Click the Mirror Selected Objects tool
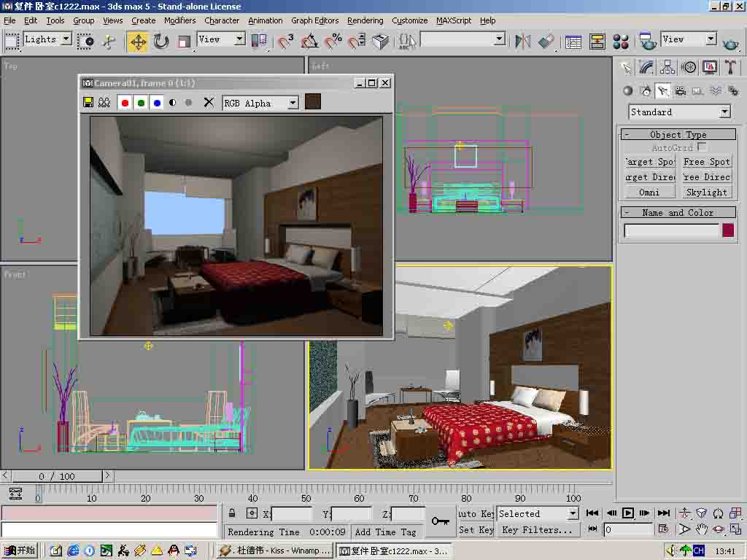Viewport: 747px width, 560px height. [522, 41]
